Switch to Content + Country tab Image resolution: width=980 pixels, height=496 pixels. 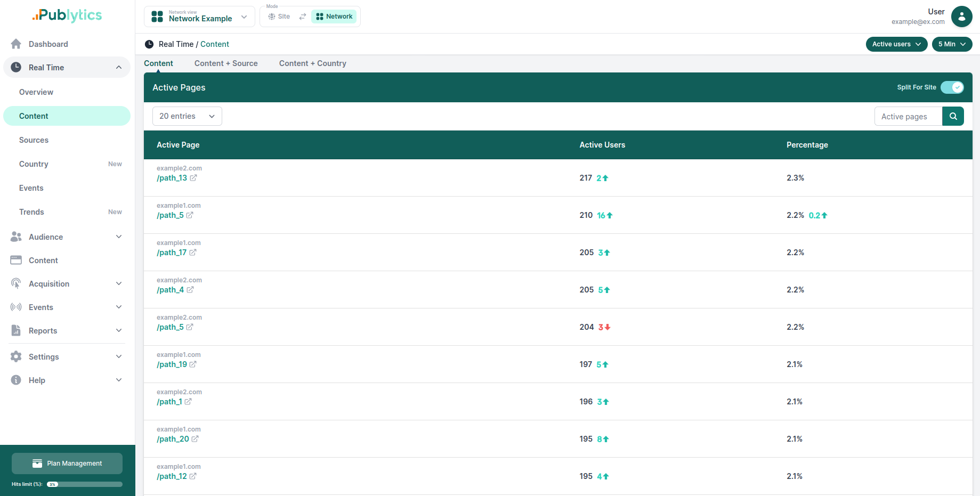point(313,63)
